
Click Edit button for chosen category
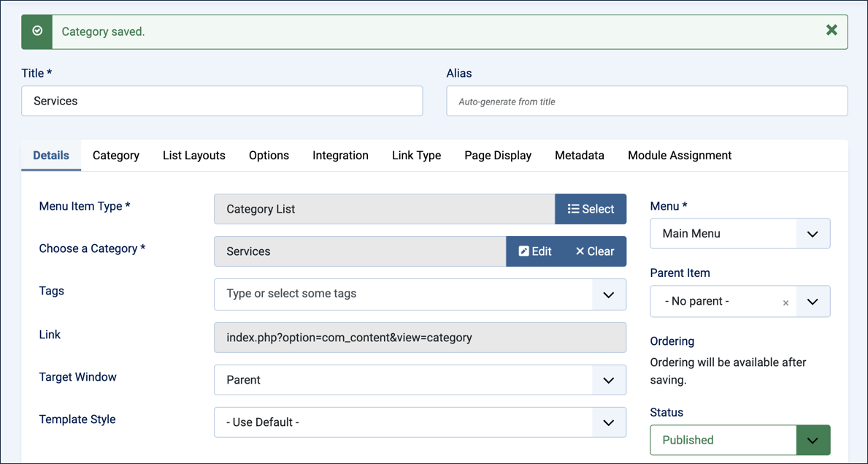(535, 251)
